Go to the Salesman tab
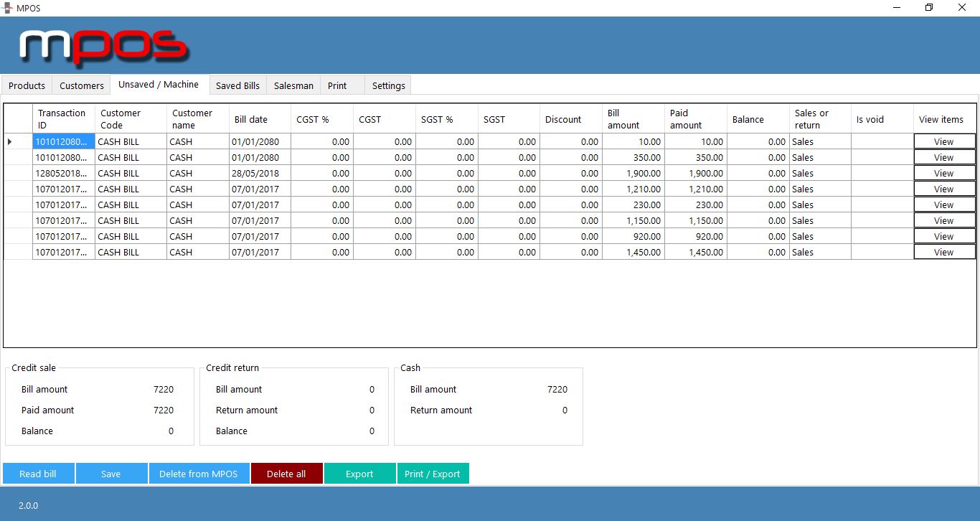 293,85
